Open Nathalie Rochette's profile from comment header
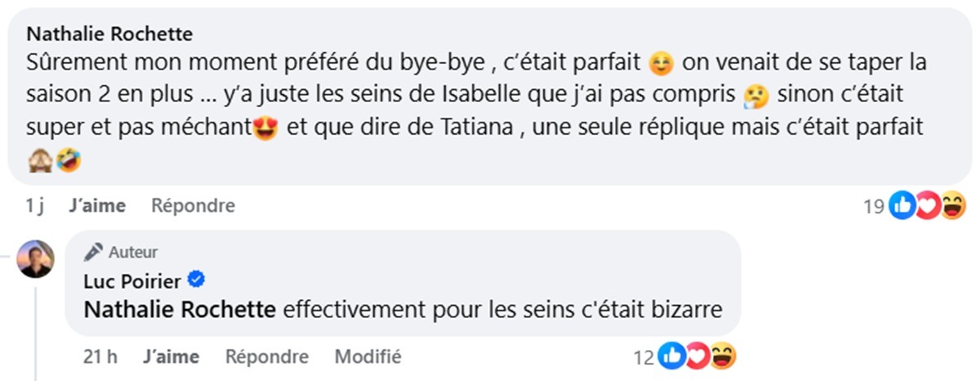This screenshot has height=381, width=980. (109, 34)
